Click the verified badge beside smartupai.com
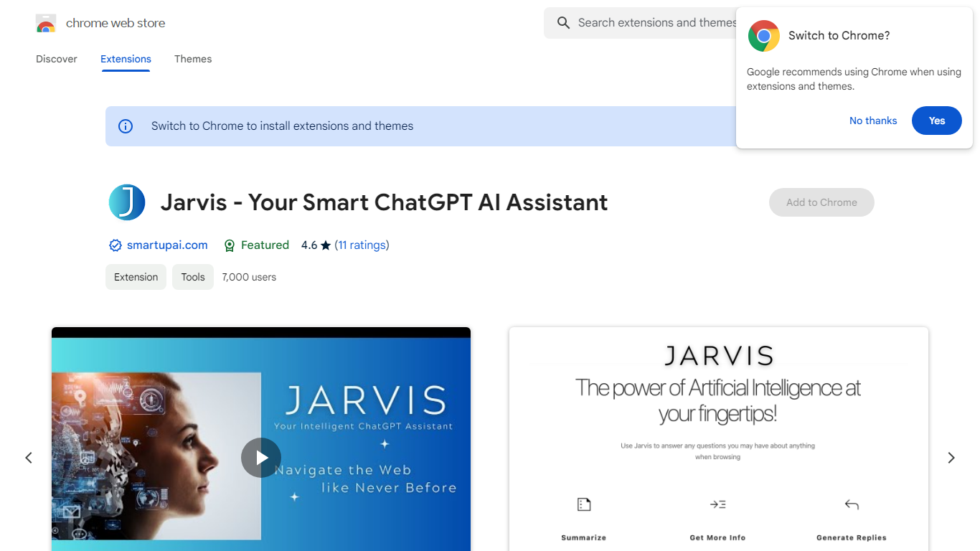 point(115,245)
